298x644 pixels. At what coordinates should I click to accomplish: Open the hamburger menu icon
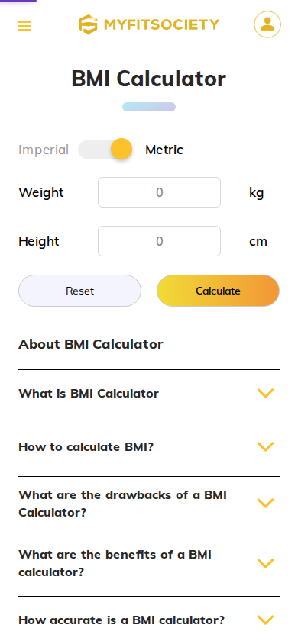(24, 26)
